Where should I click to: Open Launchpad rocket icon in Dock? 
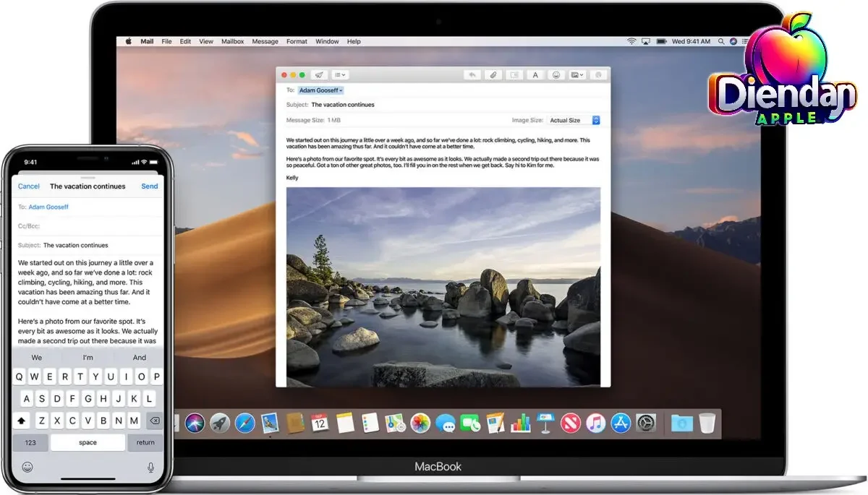click(x=220, y=423)
